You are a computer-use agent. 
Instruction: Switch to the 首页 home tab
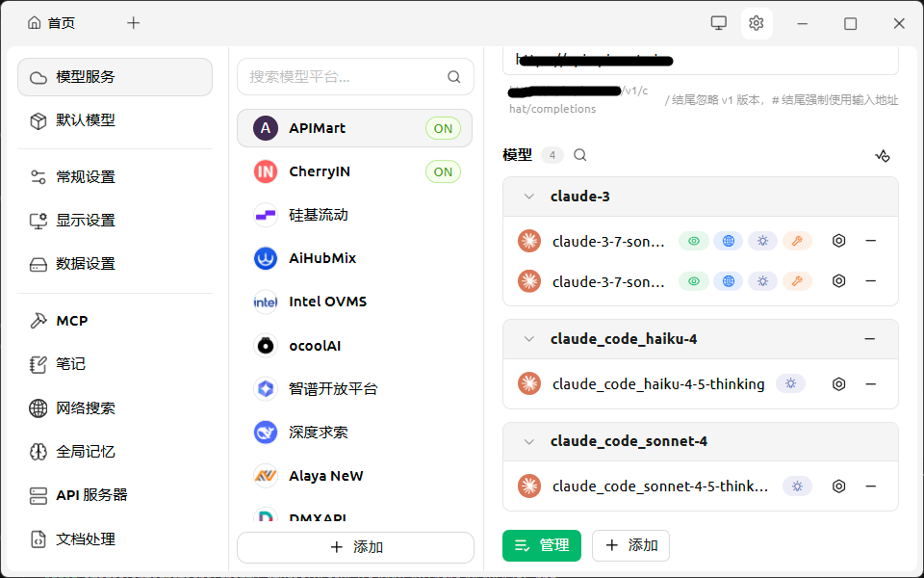tap(52, 23)
